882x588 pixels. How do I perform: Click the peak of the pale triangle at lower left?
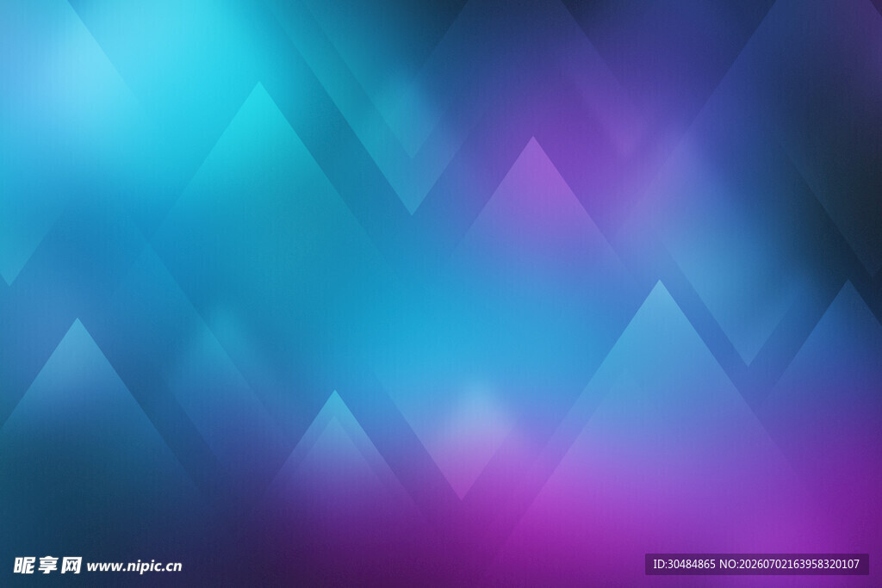point(78,319)
